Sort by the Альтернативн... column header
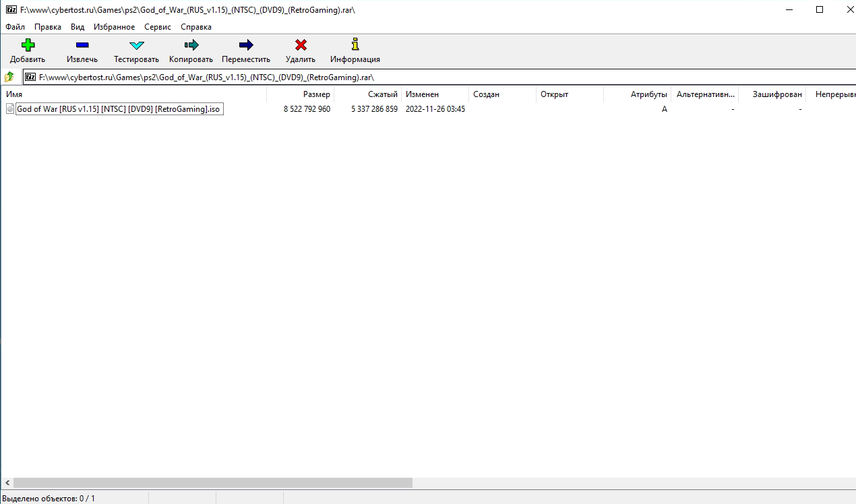Image resolution: width=856 pixels, height=504 pixels. [x=704, y=94]
